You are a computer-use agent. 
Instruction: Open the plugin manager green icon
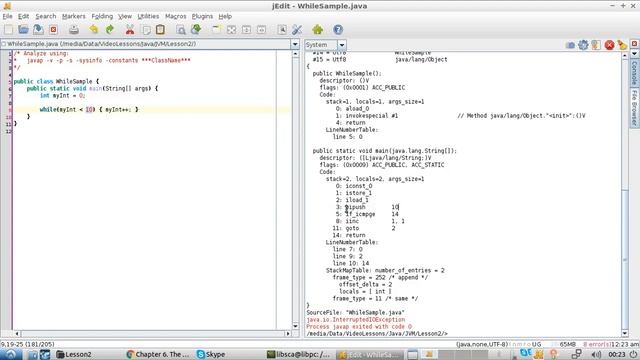[x=318, y=29]
